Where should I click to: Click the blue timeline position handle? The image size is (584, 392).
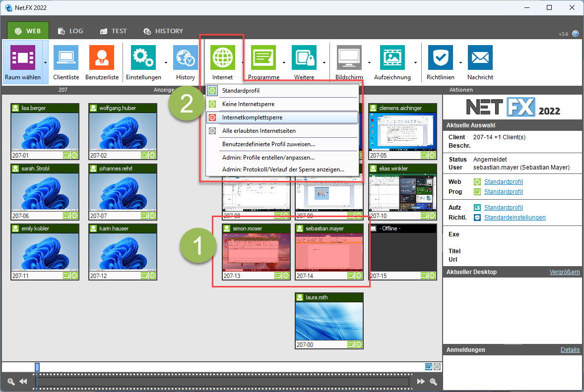pos(37,367)
